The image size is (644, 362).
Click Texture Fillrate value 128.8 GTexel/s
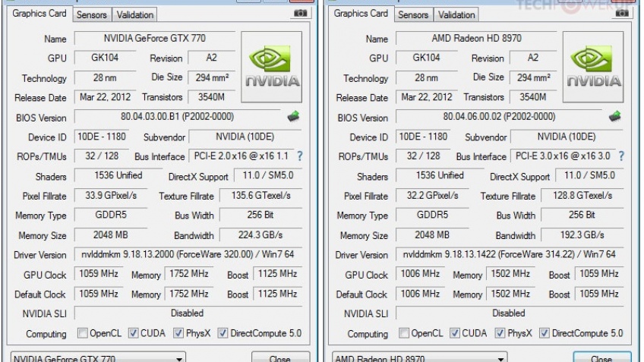(582, 195)
